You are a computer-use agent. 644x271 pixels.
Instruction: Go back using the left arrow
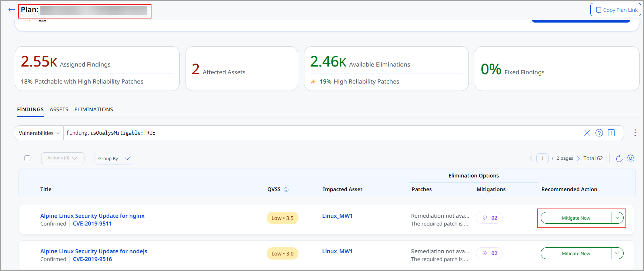coord(11,10)
